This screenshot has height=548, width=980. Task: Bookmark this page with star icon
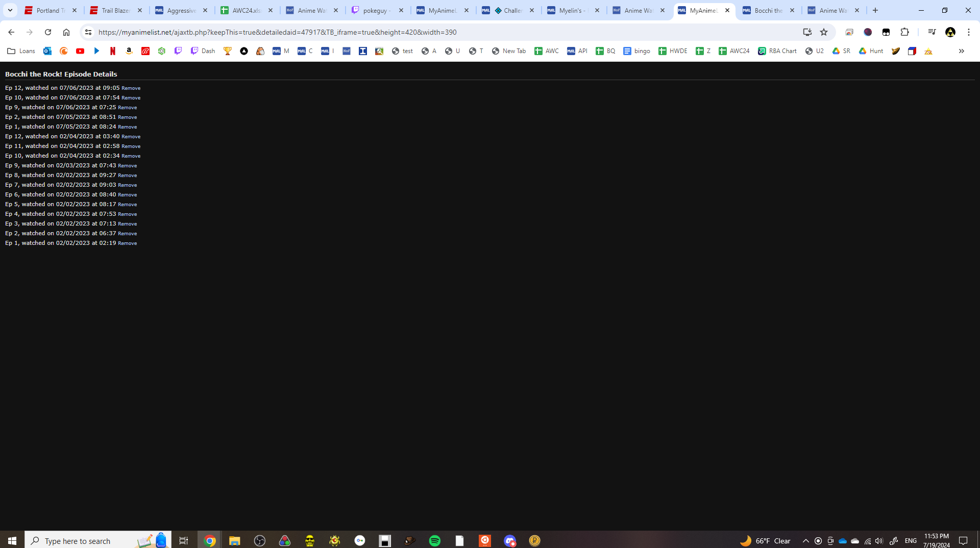coord(824,32)
